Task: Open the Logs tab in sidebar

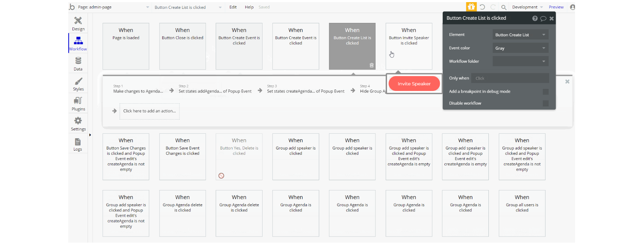Action: pyautogui.click(x=78, y=144)
